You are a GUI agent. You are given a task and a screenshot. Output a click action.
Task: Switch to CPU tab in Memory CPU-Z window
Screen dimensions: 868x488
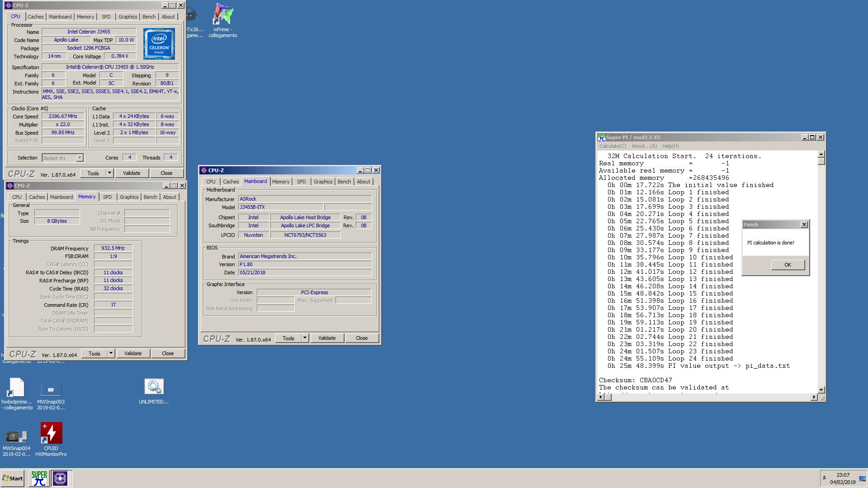[x=17, y=197]
